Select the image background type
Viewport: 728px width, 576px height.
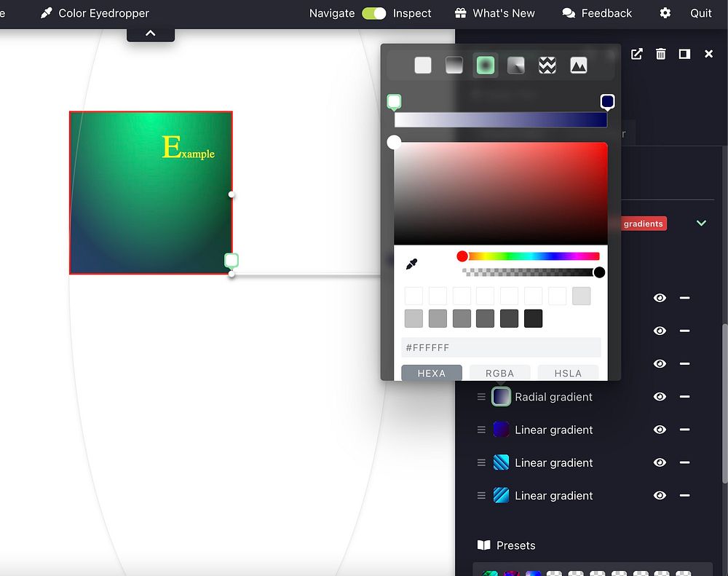pos(579,65)
